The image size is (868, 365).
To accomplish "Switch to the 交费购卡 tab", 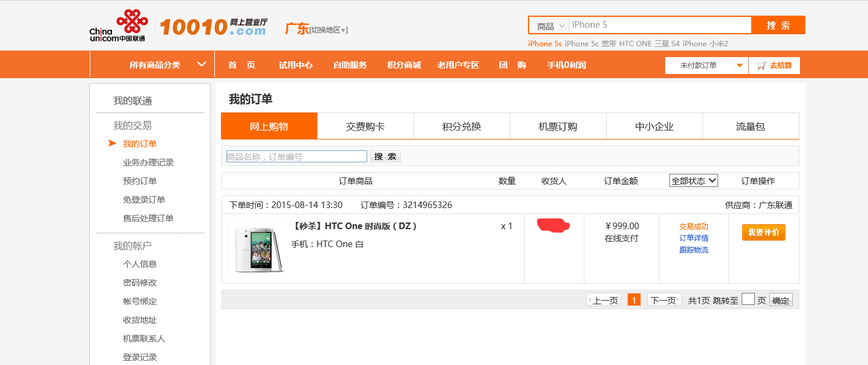I will coord(365,126).
